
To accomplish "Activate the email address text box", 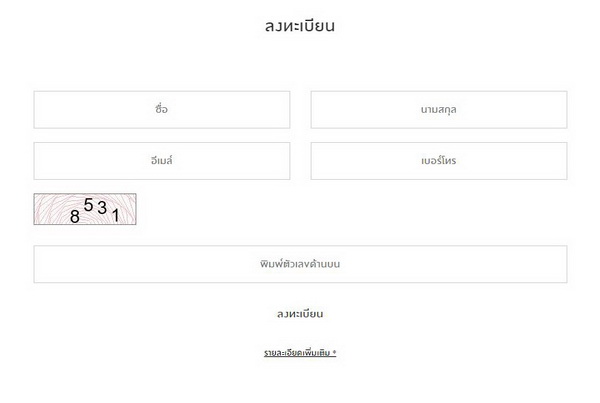I will point(162,161).
